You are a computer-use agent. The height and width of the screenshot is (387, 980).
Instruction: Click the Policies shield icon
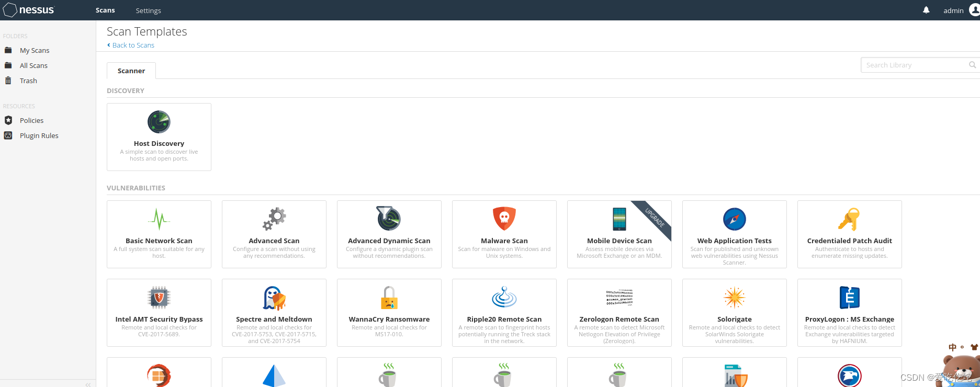(8, 120)
